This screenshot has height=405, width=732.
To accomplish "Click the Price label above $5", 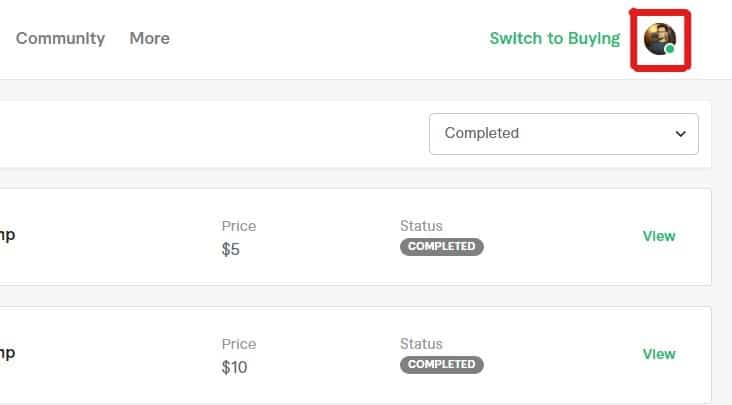I will coord(239,226).
